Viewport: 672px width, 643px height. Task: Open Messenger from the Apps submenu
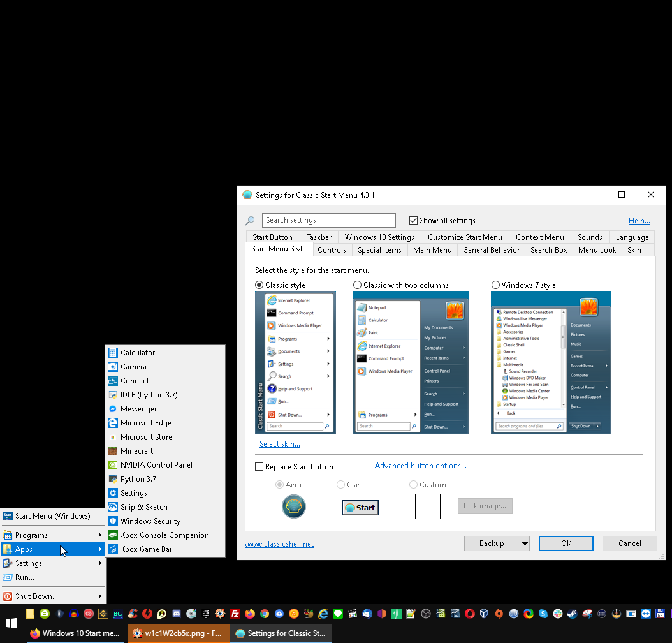(x=165, y=409)
